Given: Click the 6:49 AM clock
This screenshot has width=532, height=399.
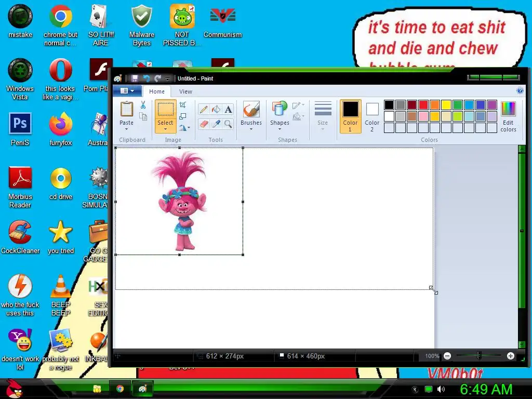Looking at the screenshot, I should pos(486,390).
